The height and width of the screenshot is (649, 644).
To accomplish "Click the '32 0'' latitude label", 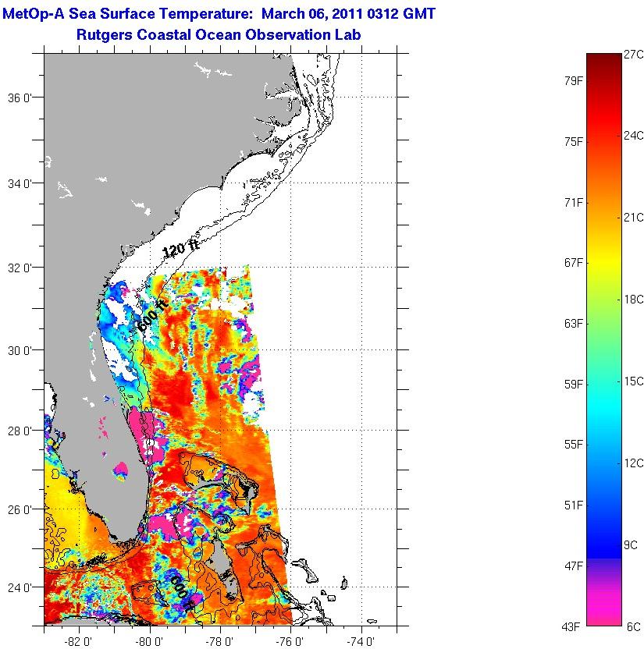I will coord(20,268).
